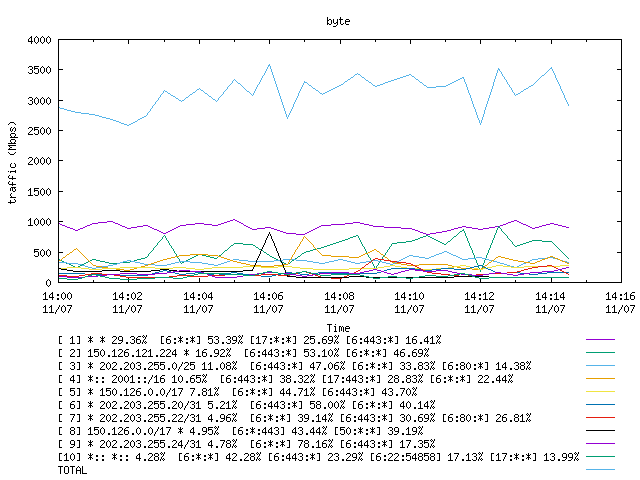The image size is (640, 480).
Task: Click "[6:443:*] 53.10%" in legend row [ 2]
Action: click(x=291, y=353)
